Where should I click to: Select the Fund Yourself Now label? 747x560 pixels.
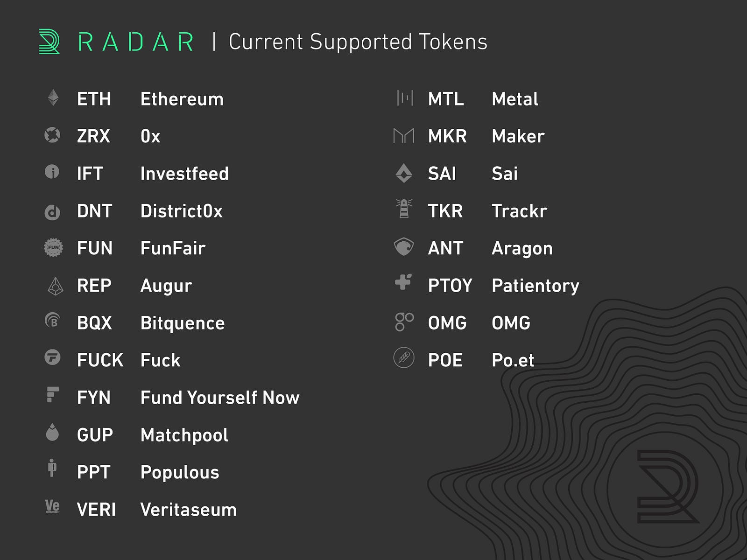point(220,398)
